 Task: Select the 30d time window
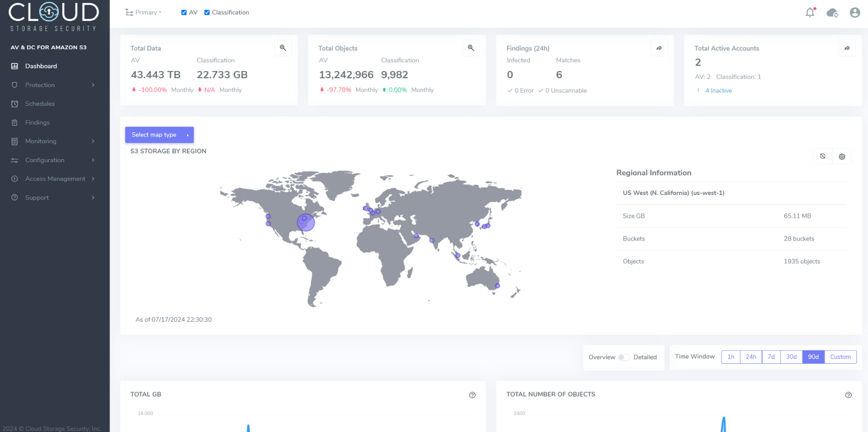(x=791, y=357)
